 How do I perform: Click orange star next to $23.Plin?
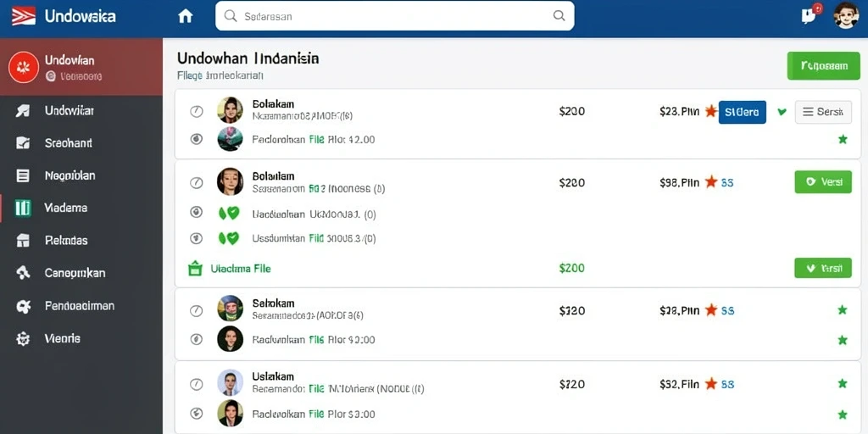711,111
